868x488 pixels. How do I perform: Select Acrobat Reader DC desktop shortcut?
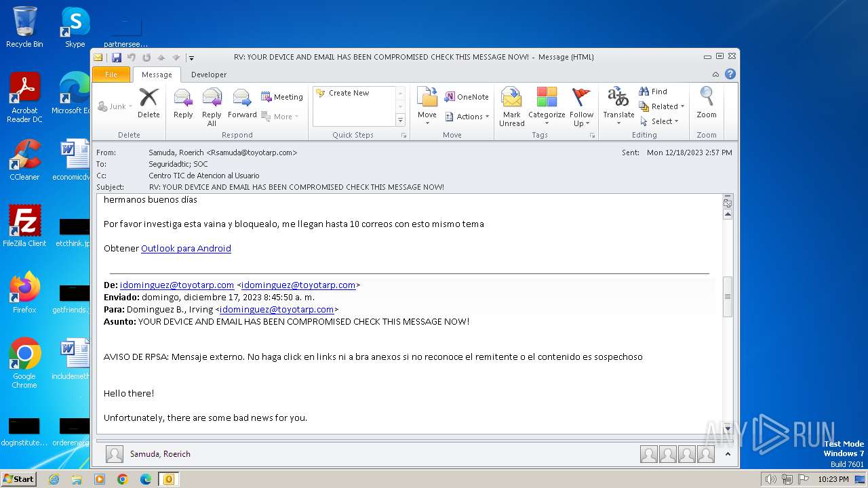[x=24, y=98]
